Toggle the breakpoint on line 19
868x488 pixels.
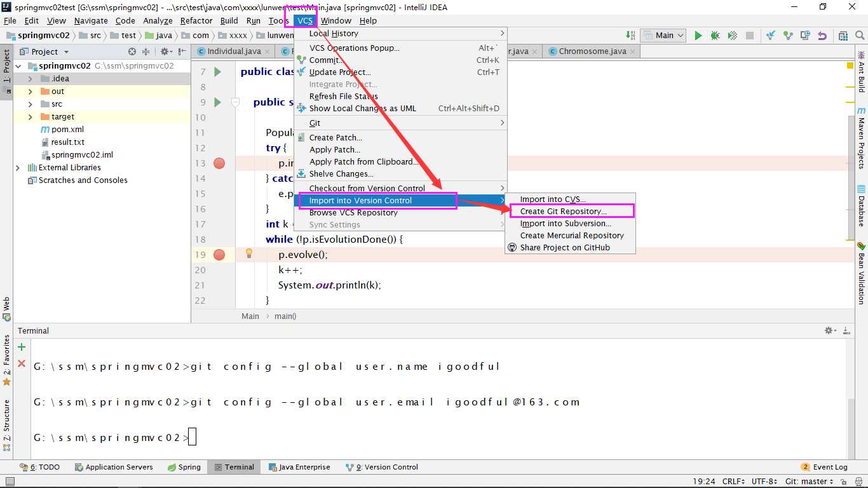point(219,255)
